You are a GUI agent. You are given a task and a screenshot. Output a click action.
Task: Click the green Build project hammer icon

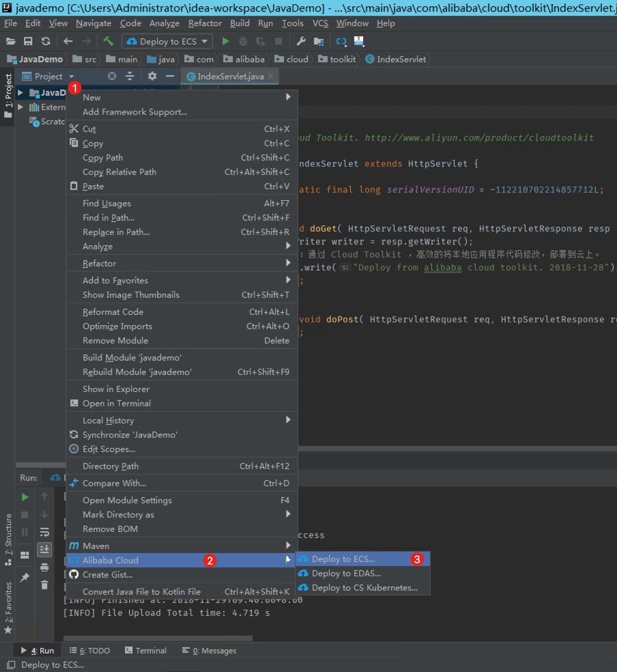(x=109, y=42)
